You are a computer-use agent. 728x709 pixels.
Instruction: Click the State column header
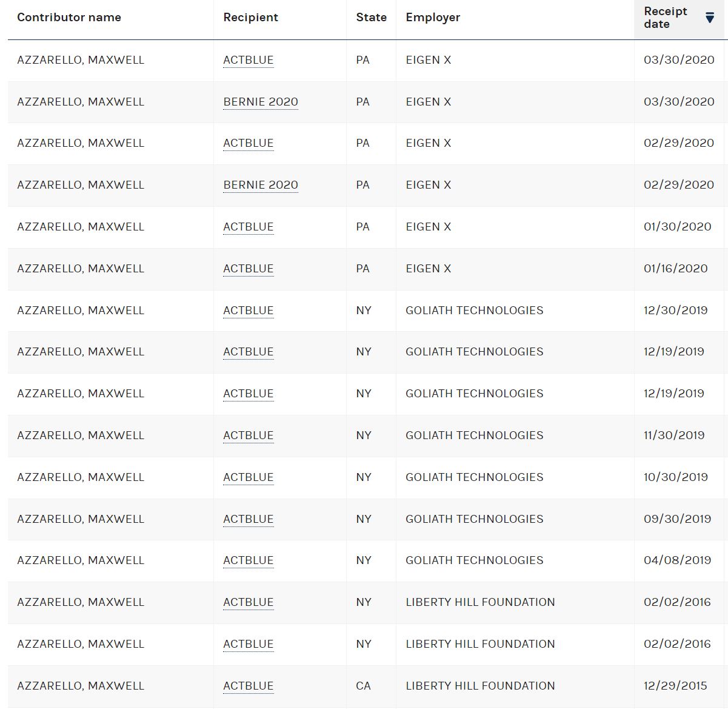[371, 17]
